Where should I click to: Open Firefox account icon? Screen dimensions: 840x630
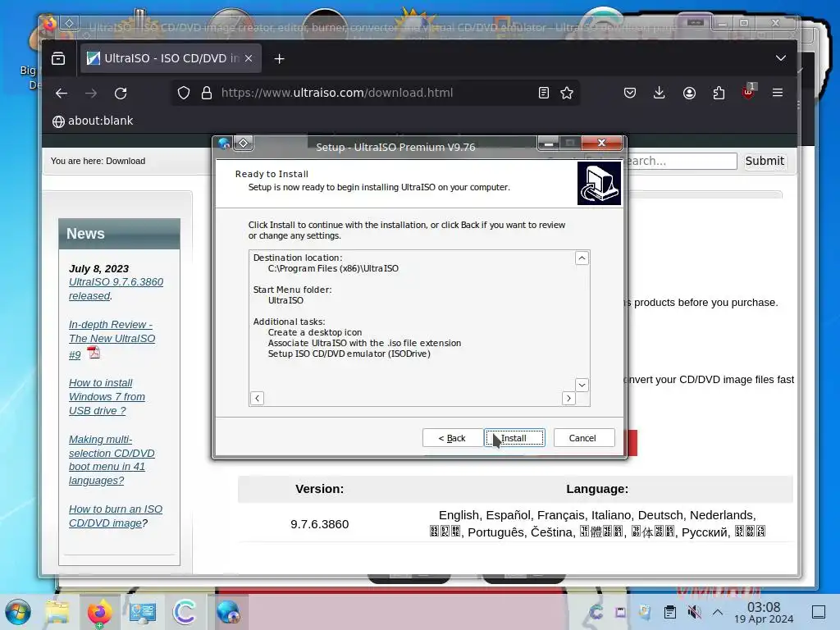point(689,94)
